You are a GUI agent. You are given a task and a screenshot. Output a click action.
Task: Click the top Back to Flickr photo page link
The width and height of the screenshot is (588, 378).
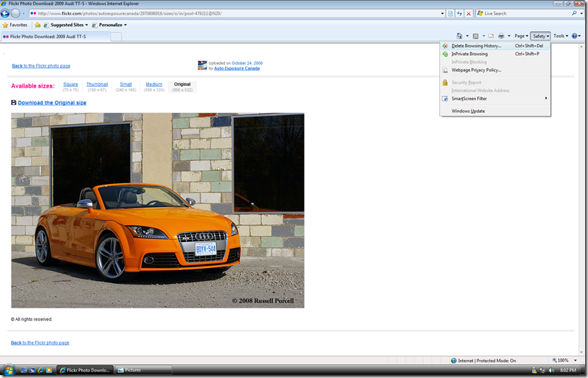[41, 66]
